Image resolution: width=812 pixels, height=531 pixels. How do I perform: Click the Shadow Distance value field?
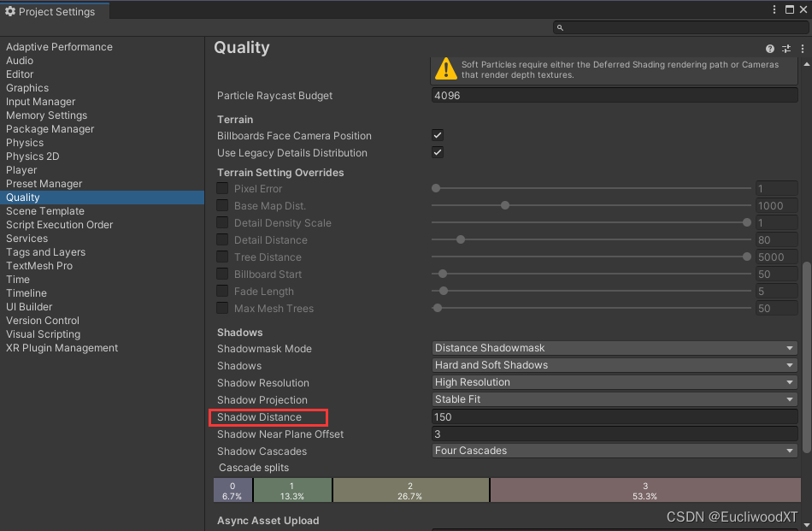click(x=615, y=417)
